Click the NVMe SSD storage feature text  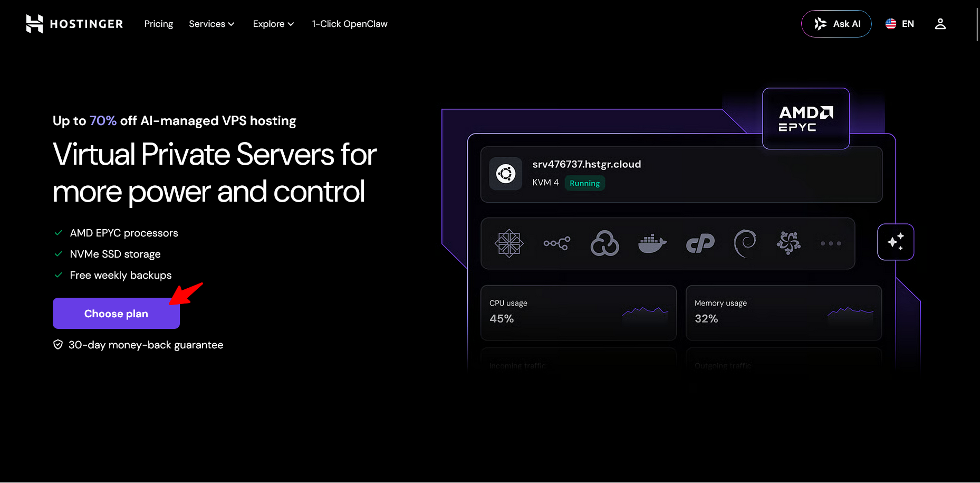[115, 254]
